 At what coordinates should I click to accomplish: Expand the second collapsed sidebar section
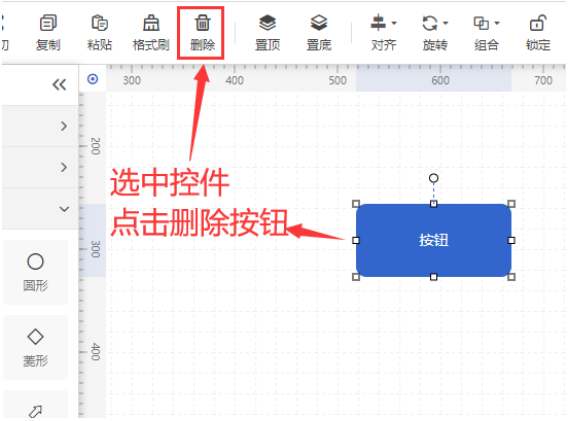tap(64, 167)
